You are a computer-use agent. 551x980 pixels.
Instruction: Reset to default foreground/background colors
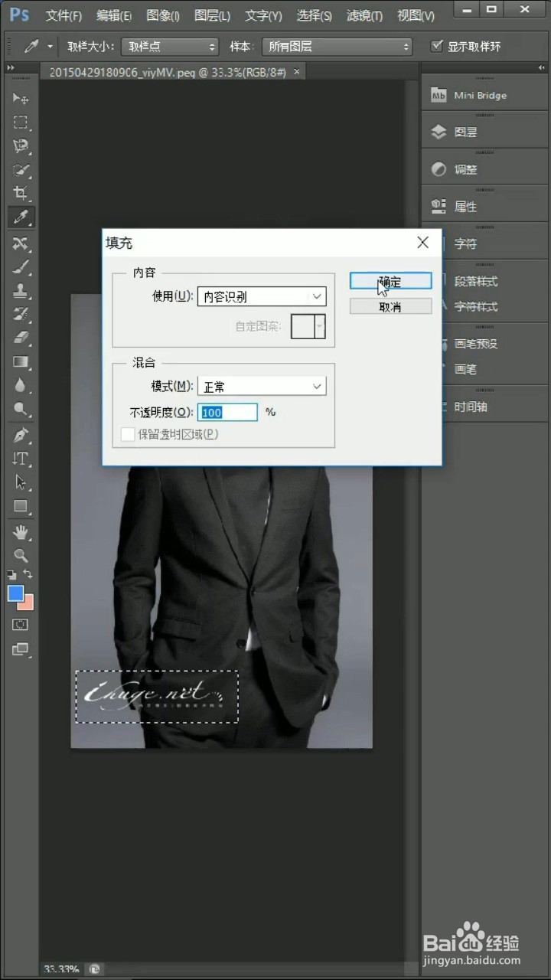coord(12,574)
